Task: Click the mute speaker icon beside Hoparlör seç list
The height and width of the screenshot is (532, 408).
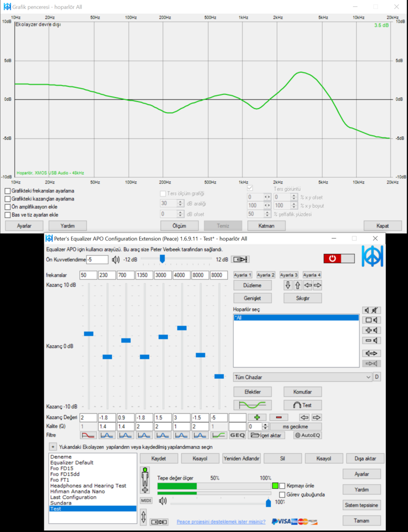Action: 372,310
